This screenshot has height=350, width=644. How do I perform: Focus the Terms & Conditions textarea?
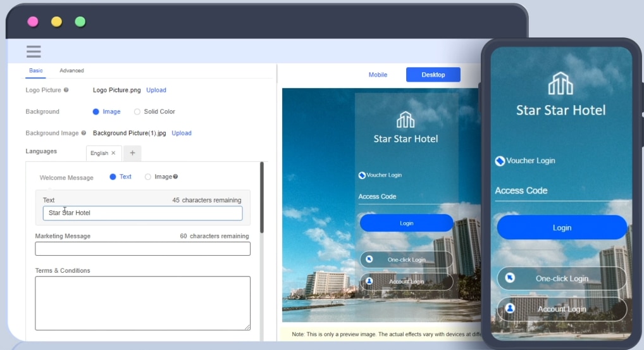(142, 303)
